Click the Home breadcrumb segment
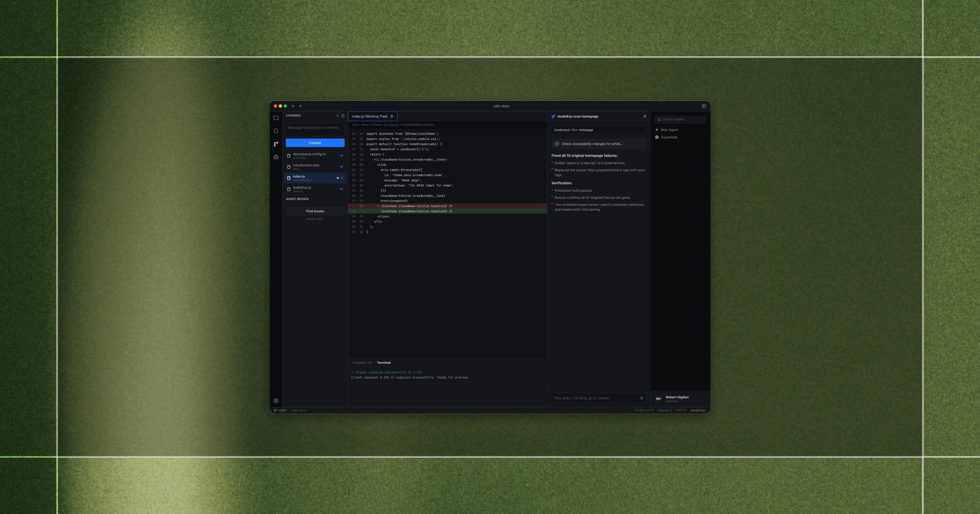980x514 pixels. (x=376, y=125)
